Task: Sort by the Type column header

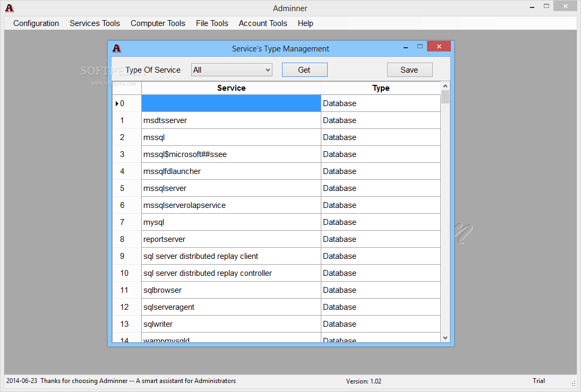Action: pyautogui.click(x=381, y=88)
